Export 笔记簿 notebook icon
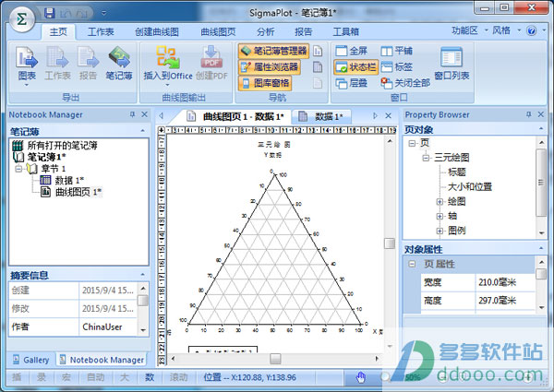554x392 pixels. point(119,64)
